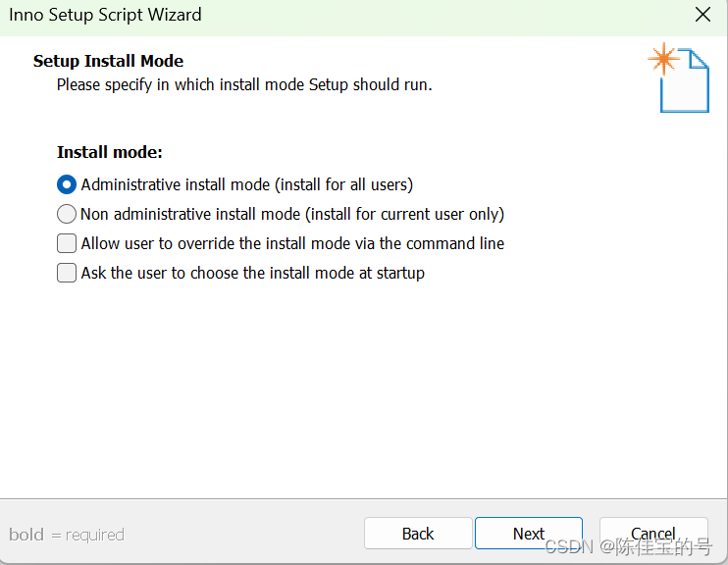Viewport: 728px width, 565px height.
Task: Click the 'bold = required' hint text
Action: (x=67, y=535)
